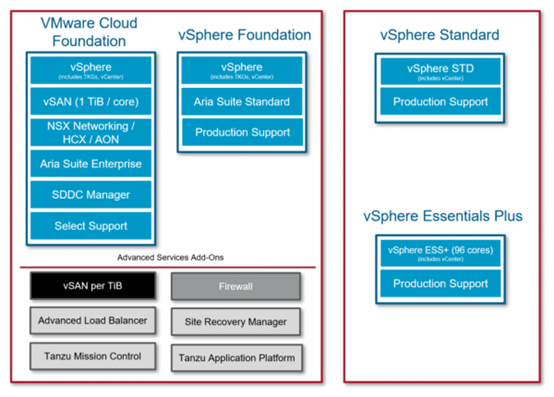Select vSphere box in VMware Cloud Foundation

tap(91, 70)
